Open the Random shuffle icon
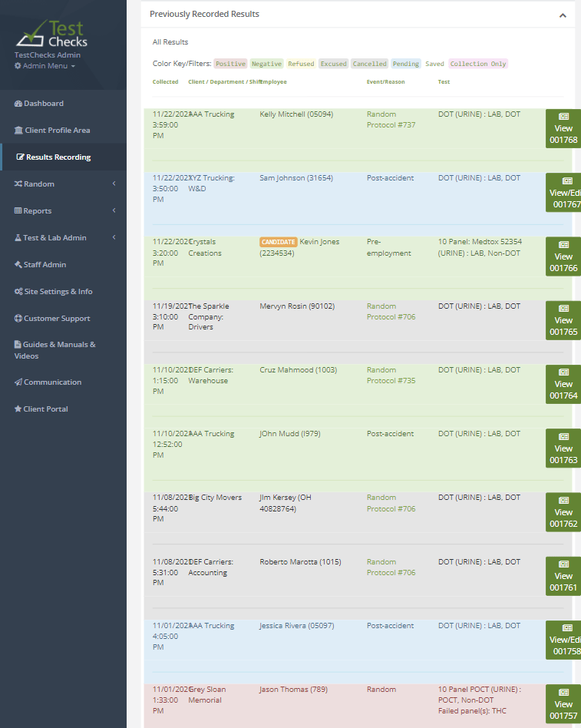Screen dimensions: 581x728 point(18,184)
